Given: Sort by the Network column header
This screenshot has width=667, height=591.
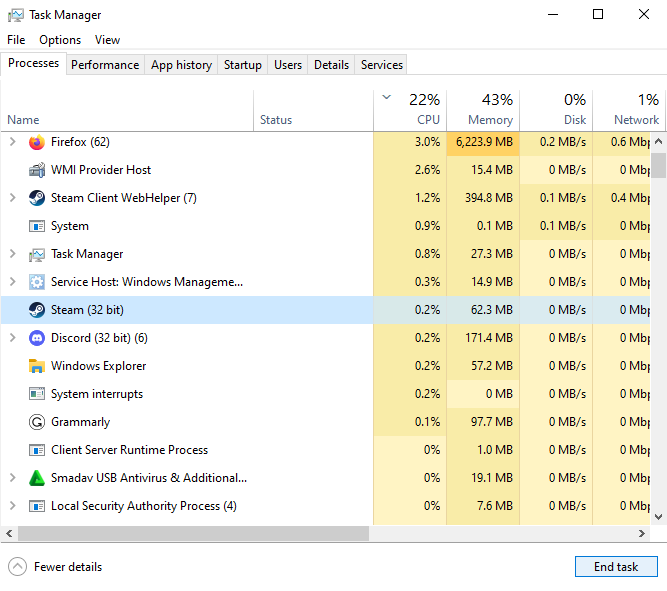Looking at the screenshot, I should point(630,111).
